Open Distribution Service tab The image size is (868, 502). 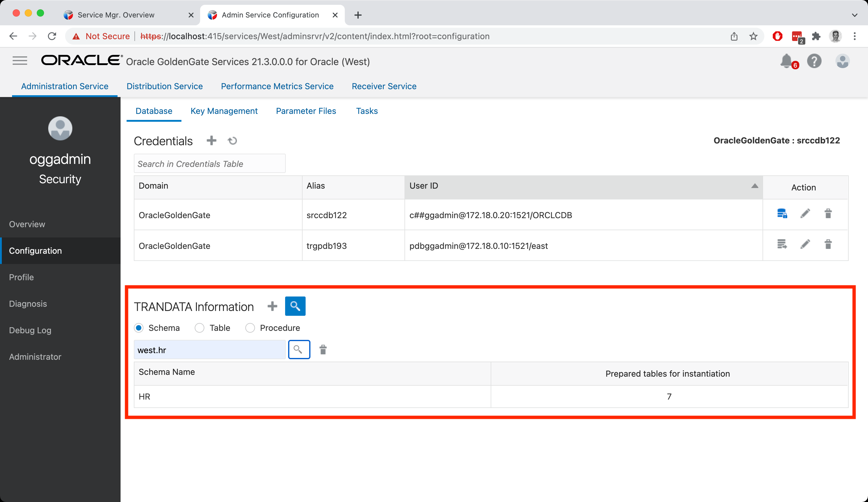point(165,86)
